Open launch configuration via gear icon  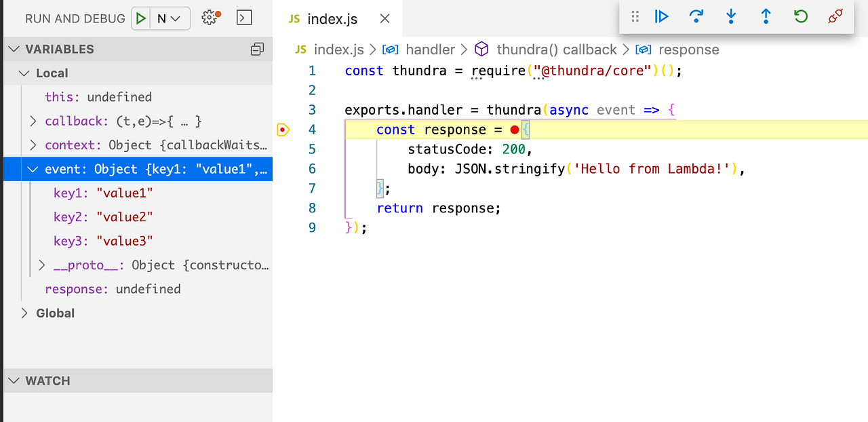(x=210, y=17)
